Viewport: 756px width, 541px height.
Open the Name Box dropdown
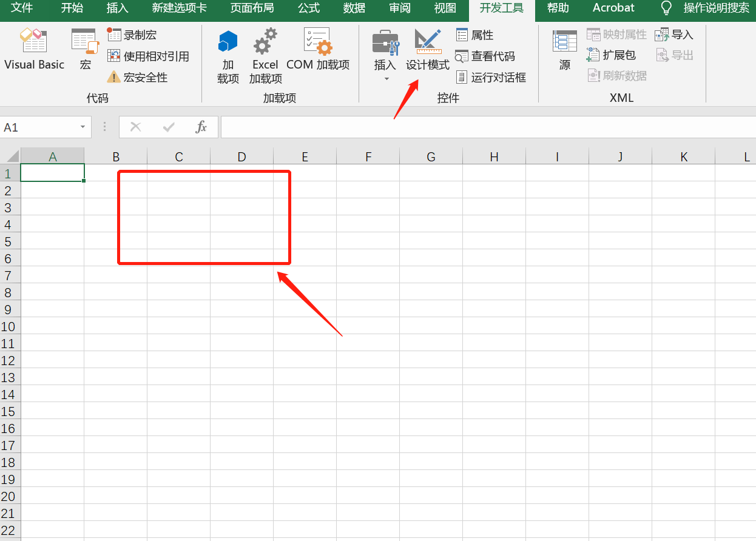[x=84, y=127]
